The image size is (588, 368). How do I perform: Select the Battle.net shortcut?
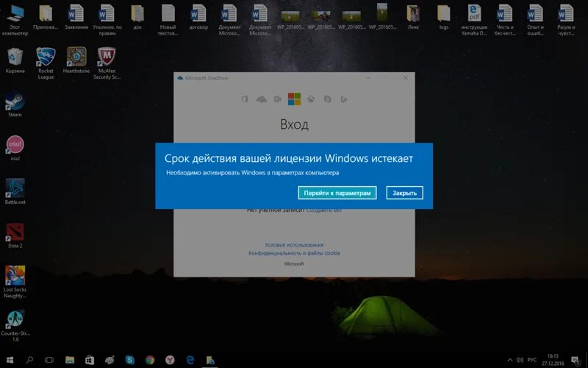coord(15,191)
